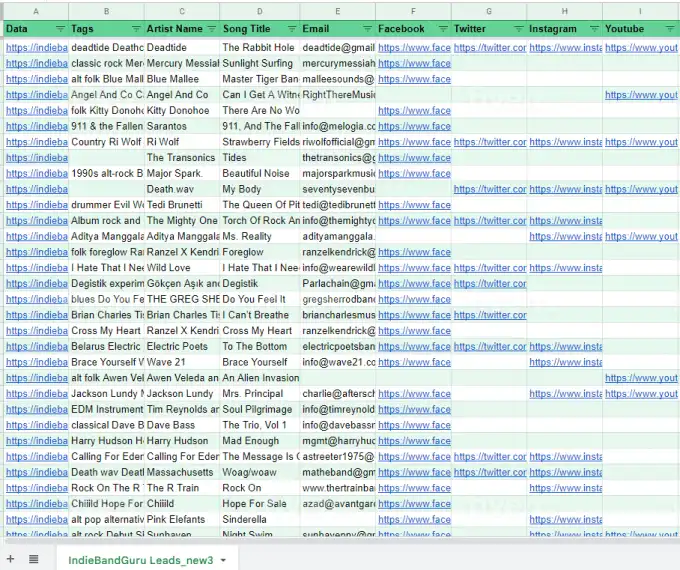
Task: Select the IndieBandGuru Leads_new3 sheet tab
Action: pyautogui.click(x=140, y=559)
